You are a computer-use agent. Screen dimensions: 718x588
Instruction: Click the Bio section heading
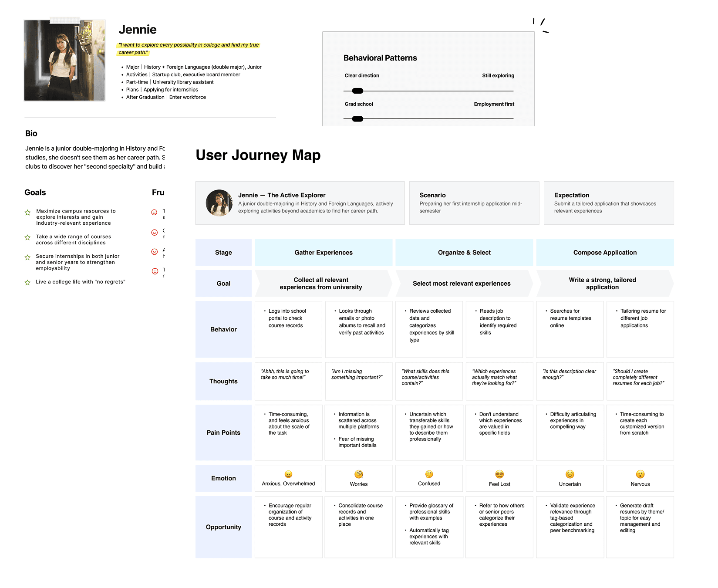point(31,133)
